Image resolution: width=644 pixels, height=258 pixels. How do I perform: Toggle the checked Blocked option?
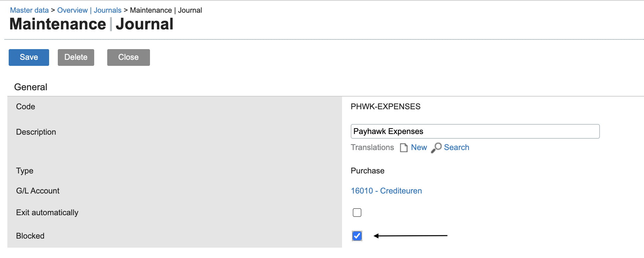[357, 236]
